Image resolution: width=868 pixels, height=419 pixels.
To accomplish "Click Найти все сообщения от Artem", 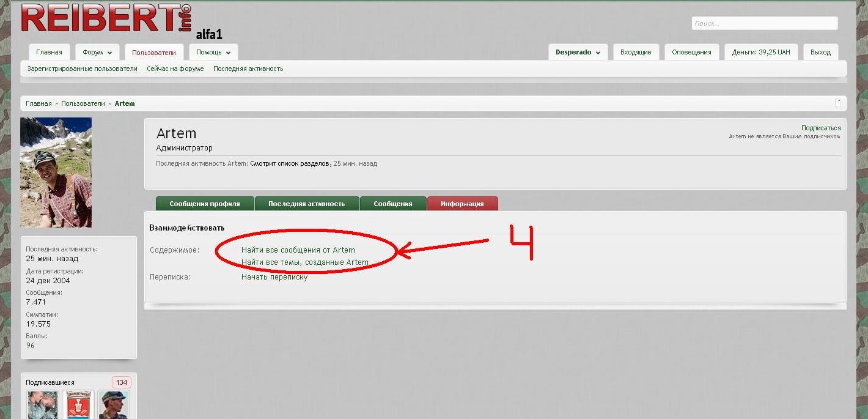I will click(x=298, y=250).
